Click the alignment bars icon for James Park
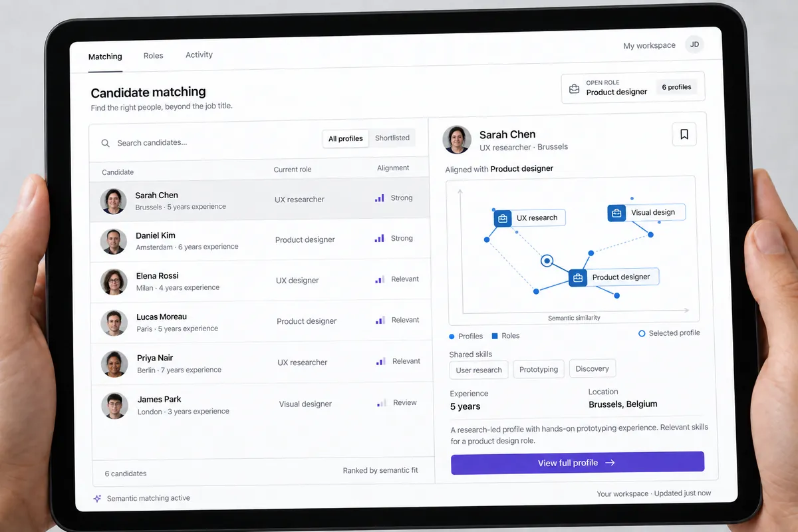Image resolution: width=798 pixels, height=532 pixels. pos(382,403)
